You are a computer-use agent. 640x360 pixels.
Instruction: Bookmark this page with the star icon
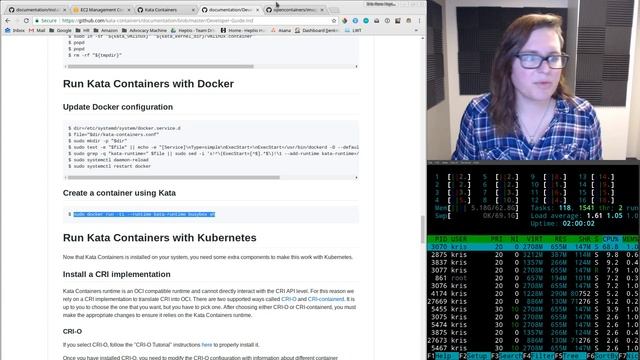(334, 20)
